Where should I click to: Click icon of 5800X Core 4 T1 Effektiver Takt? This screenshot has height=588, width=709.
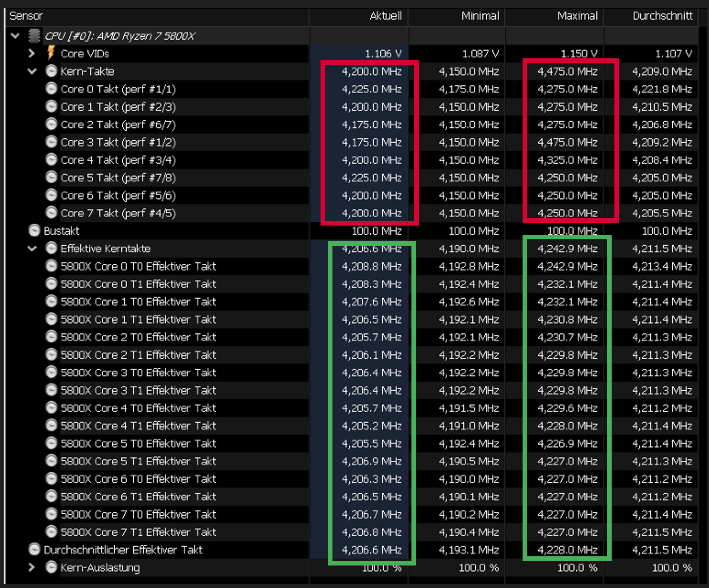pyautogui.click(x=51, y=425)
